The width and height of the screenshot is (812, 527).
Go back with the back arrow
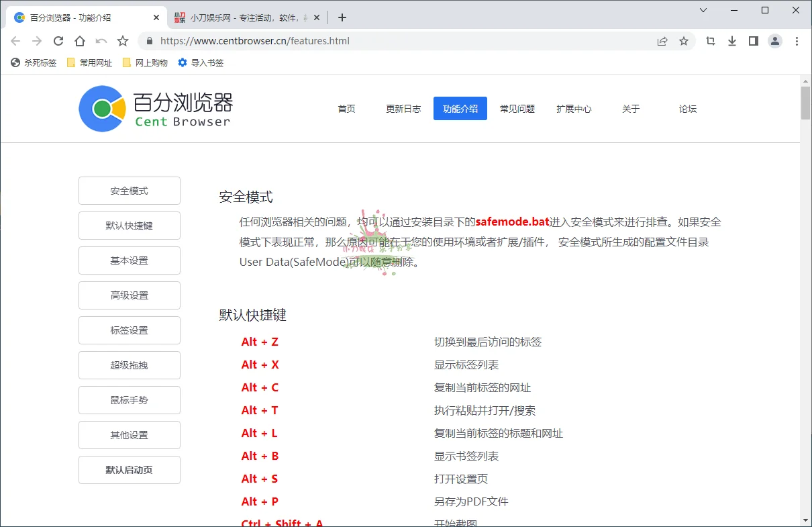pyautogui.click(x=15, y=41)
